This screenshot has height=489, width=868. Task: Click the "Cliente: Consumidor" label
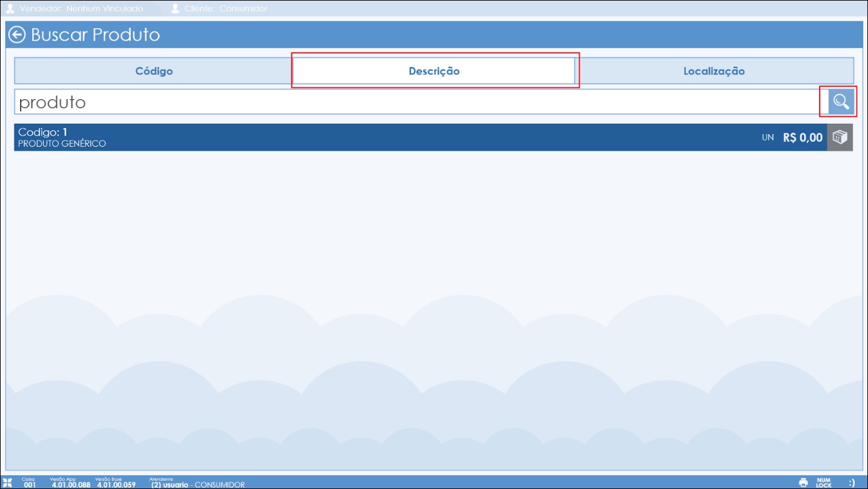226,9
